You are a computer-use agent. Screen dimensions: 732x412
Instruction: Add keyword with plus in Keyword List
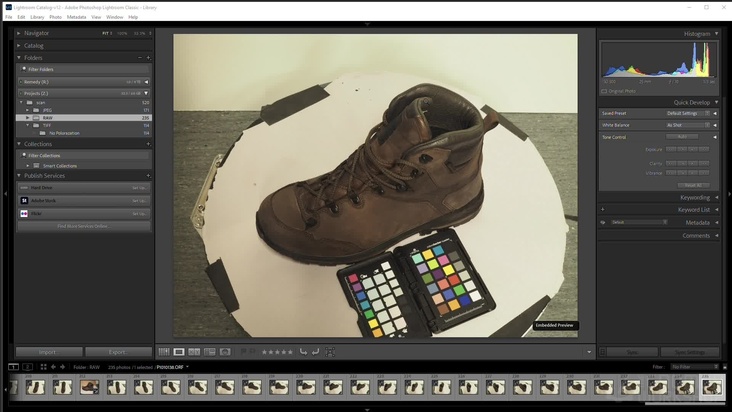tap(603, 209)
